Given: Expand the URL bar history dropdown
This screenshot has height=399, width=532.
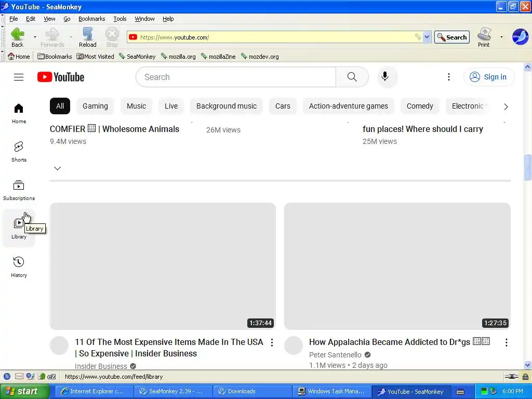Looking at the screenshot, I should 427,37.
